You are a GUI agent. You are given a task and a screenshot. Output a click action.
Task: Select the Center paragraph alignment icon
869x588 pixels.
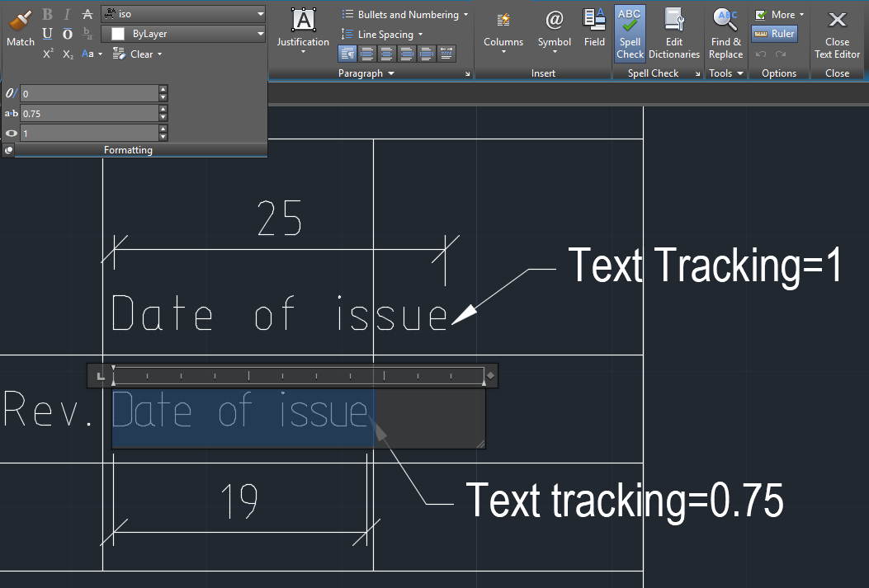(x=387, y=54)
